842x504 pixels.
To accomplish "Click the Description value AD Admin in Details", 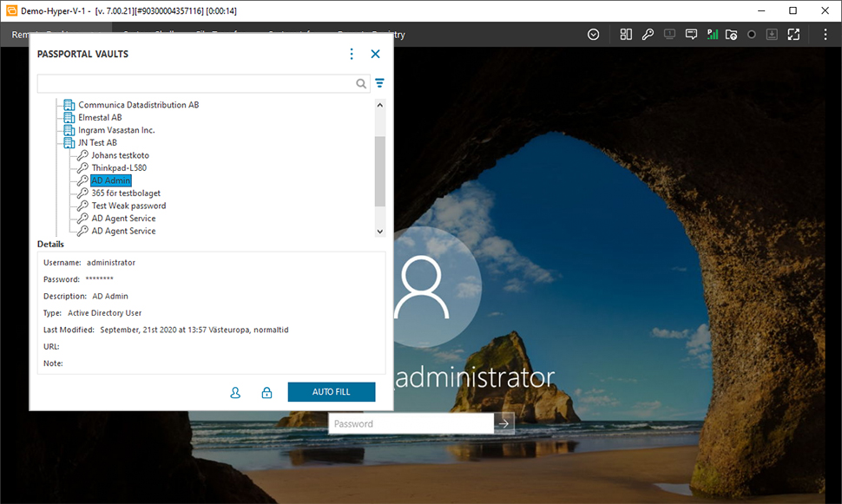I will click(x=110, y=296).
